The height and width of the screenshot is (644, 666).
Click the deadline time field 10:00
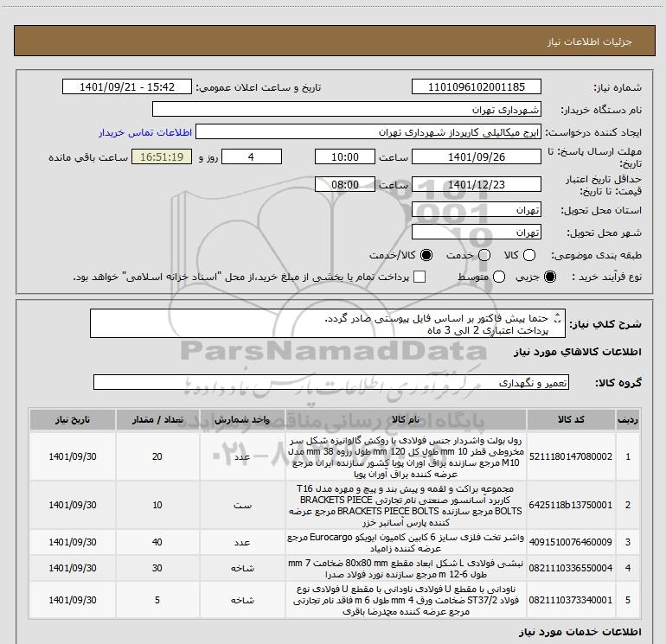[345, 156]
